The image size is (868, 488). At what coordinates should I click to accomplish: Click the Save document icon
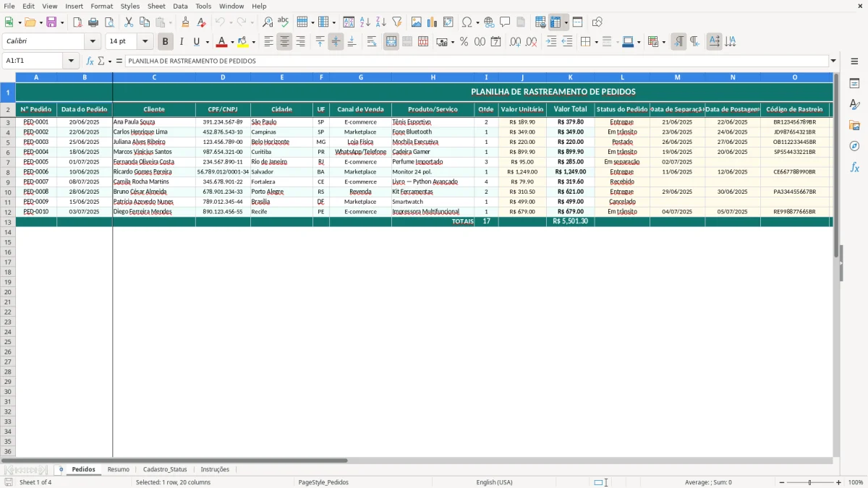coord(51,22)
